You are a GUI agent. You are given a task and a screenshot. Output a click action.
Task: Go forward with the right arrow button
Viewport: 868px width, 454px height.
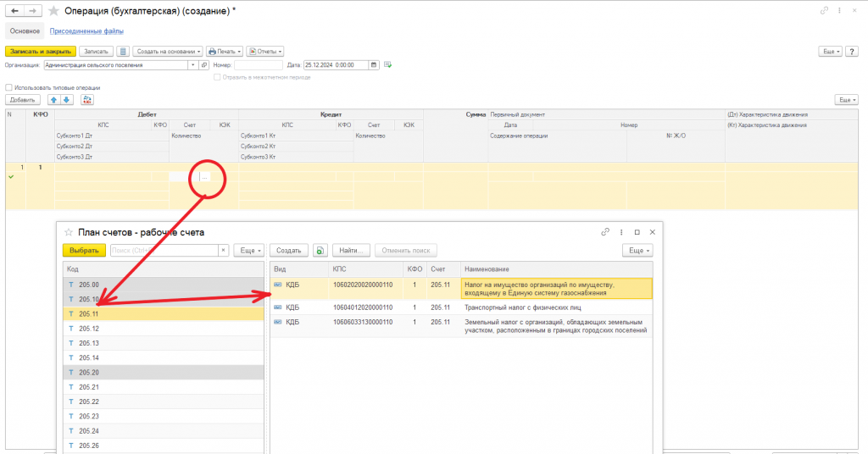pos(33,10)
